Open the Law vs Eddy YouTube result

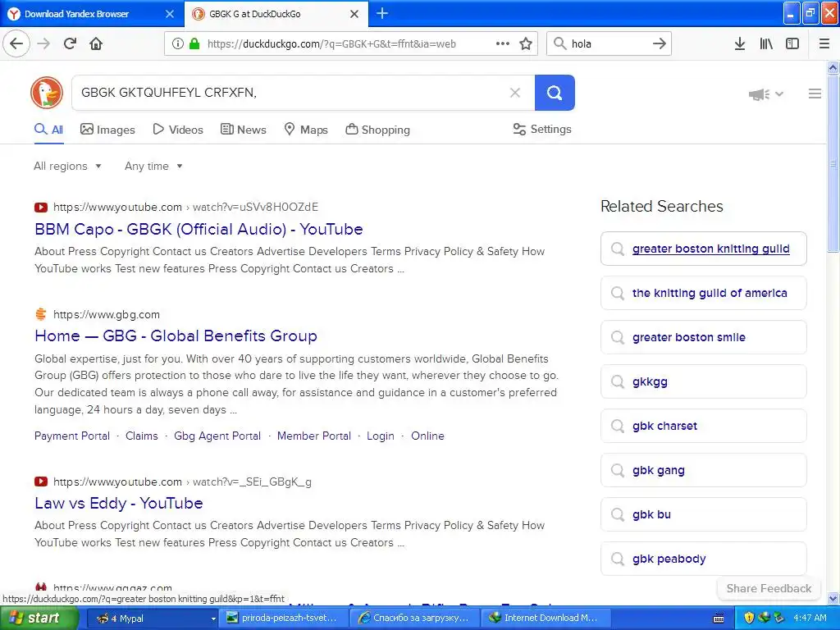click(x=119, y=503)
